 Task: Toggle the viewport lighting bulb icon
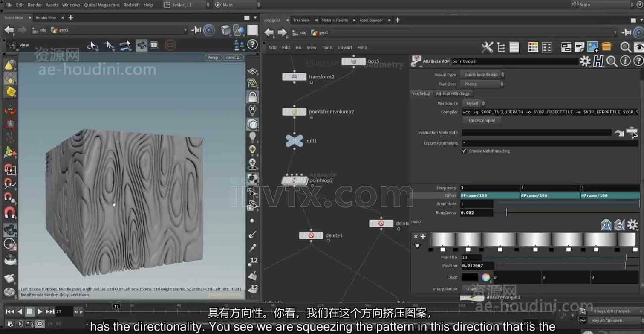(253, 137)
